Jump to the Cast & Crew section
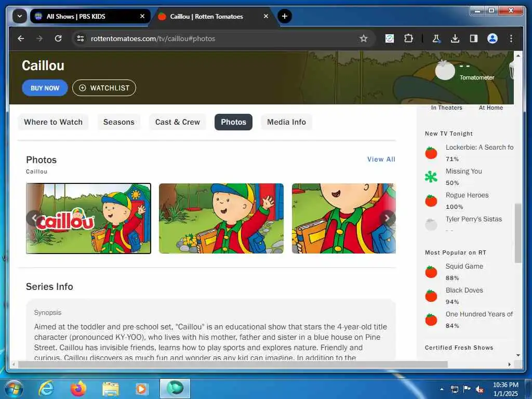Image resolution: width=532 pixels, height=399 pixels. [x=178, y=122]
